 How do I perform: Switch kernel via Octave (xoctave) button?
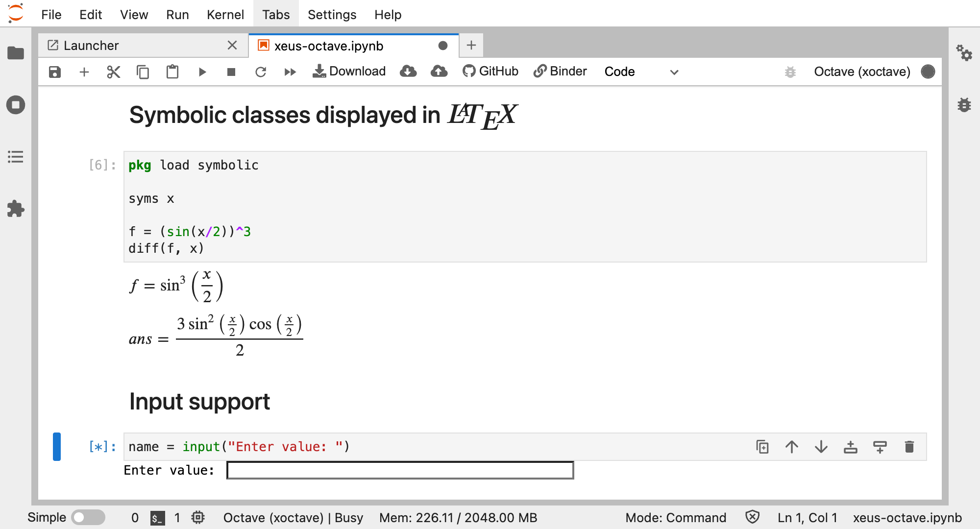pyautogui.click(x=862, y=72)
